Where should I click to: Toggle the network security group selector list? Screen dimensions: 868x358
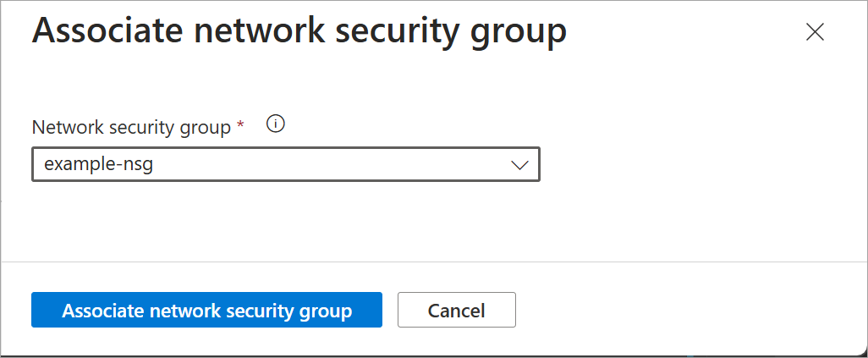(286, 164)
